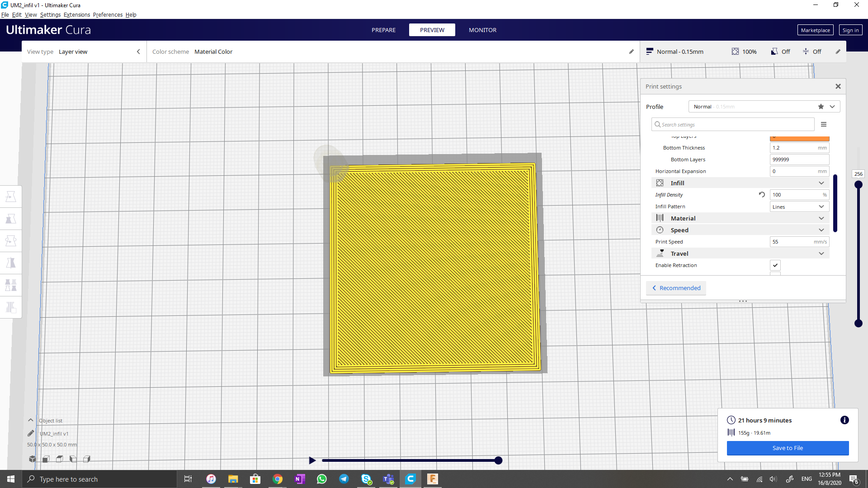Open WhatsApp from taskbar
This screenshot has height=488, width=868.
(x=322, y=479)
